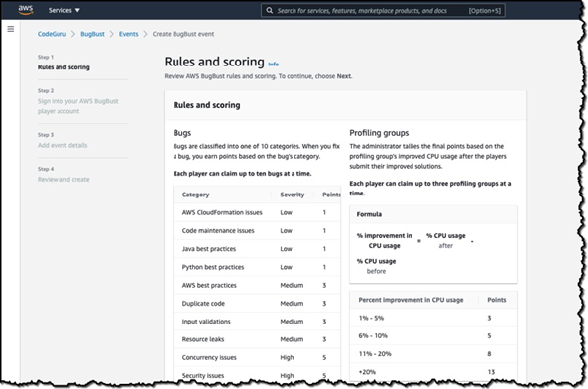This screenshot has width=588, height=389.
Task: Click Security issues row
Action: (257, 375)
